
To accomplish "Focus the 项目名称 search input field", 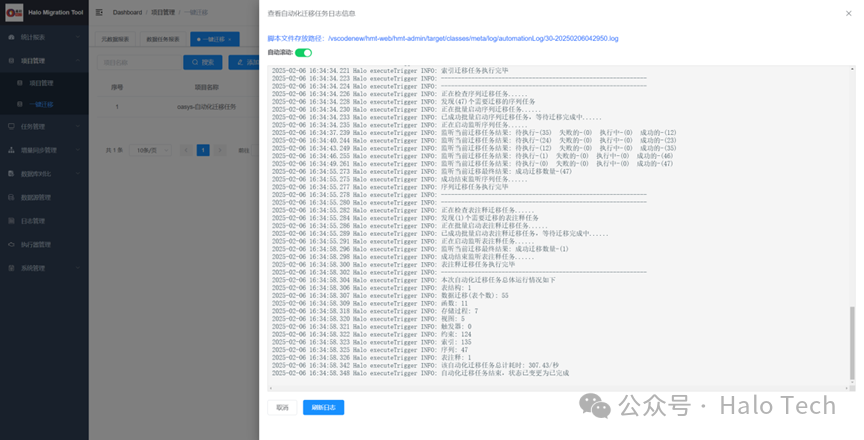I will 137,62.
